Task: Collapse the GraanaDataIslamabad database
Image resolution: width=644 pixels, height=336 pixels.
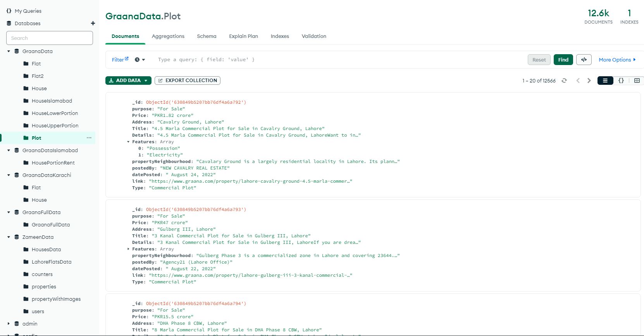Action: point(9,150)
